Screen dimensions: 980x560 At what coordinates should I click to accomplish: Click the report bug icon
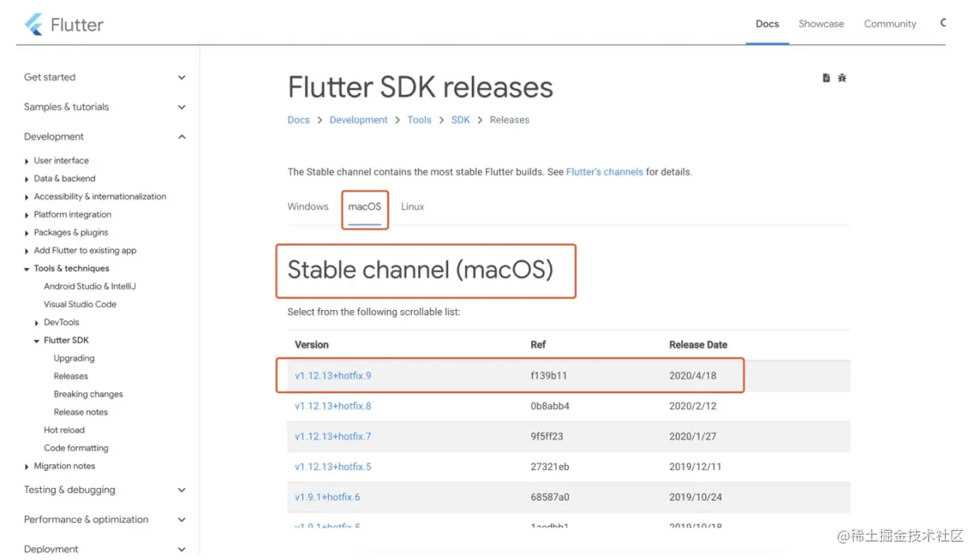click(x=842, y=78)
